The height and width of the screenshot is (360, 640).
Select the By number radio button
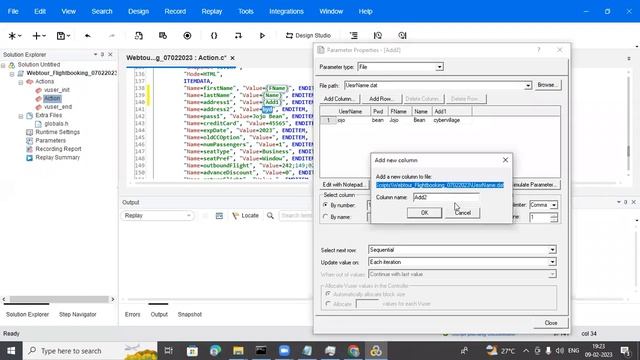point(325,205)
